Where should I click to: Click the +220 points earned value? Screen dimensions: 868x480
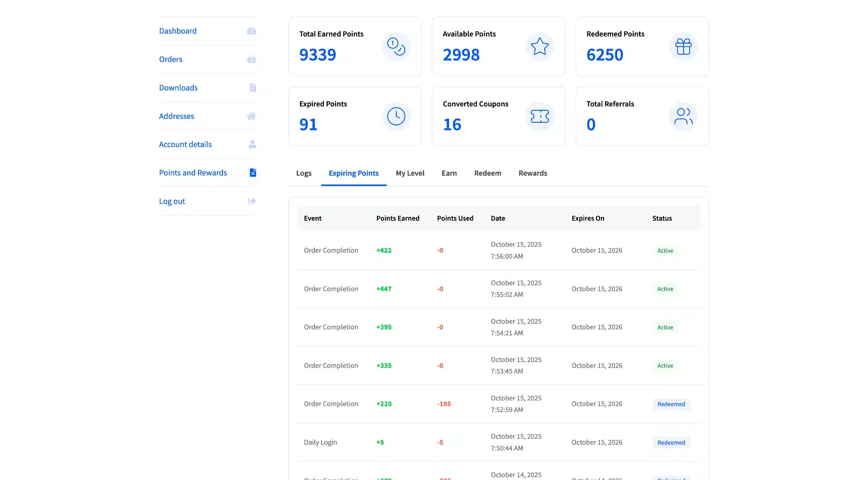pyautogui.click(x=384, y=404)
